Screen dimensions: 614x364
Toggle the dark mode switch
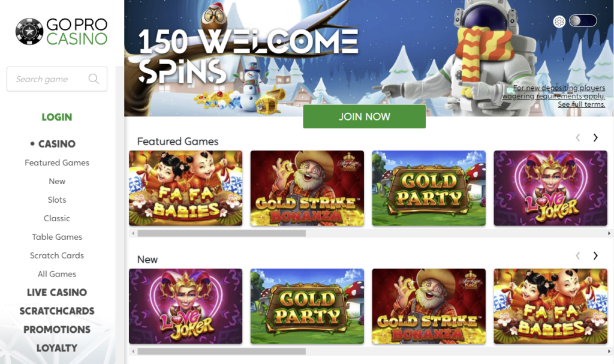pyautogui.click(x=583, y=21)
